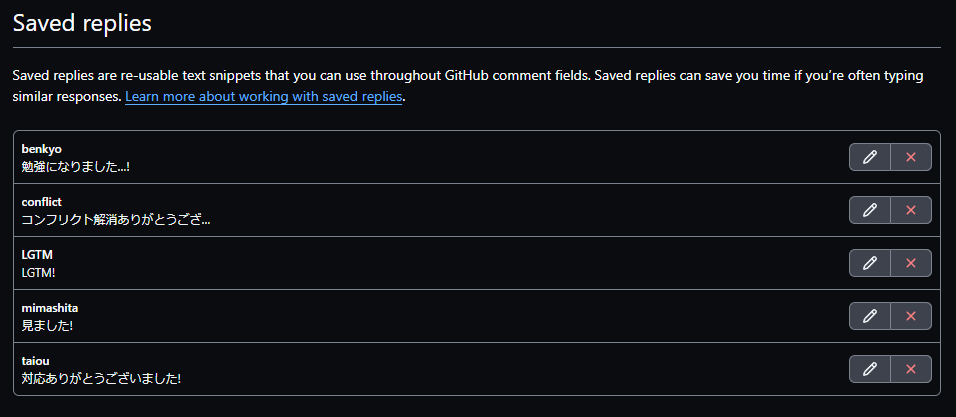The height and width of the screenshot is (417, 956).
Task: Open editor for mimashita reply
Action: point(870,316)
